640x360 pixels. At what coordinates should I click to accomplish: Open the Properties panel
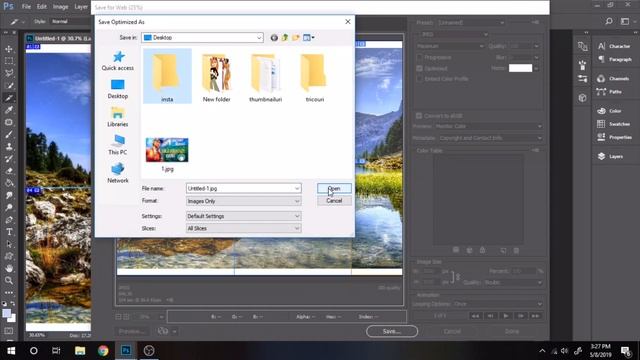pos(615,137)
